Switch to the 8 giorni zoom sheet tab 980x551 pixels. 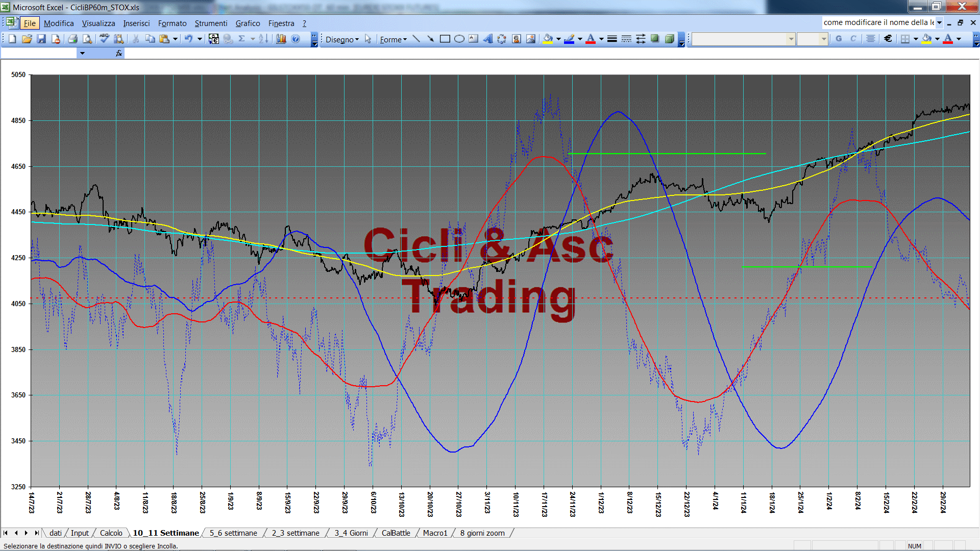[482, 533]
